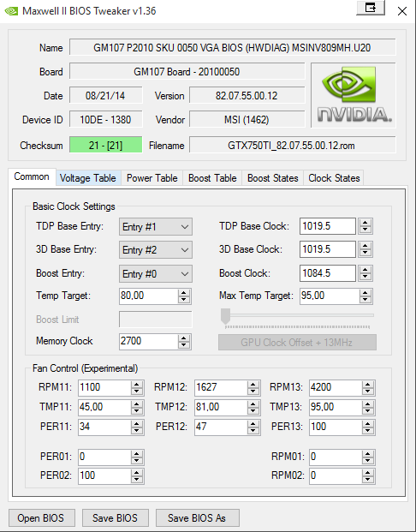Lower Max Temp Target with down arrow
Screen dimensions: 416x532
[365, 299]
